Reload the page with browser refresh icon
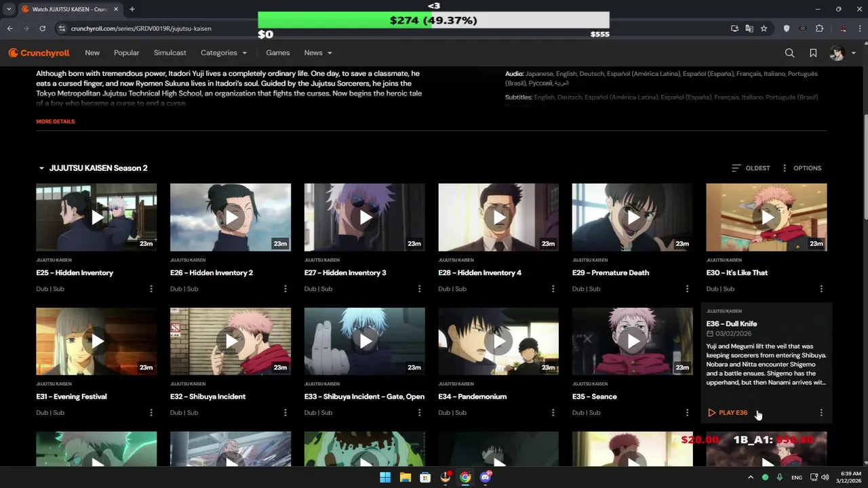 coord(42,28)
